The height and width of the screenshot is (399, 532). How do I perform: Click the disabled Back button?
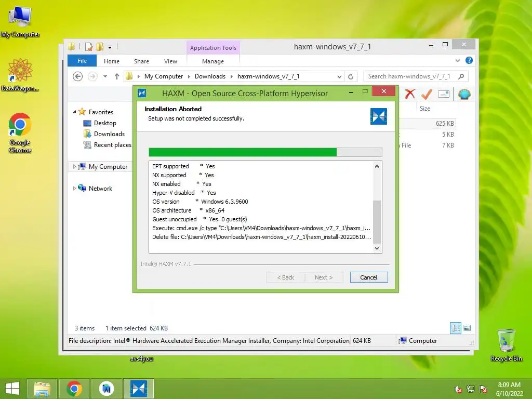pyautogui.click(x=286, y=277)
